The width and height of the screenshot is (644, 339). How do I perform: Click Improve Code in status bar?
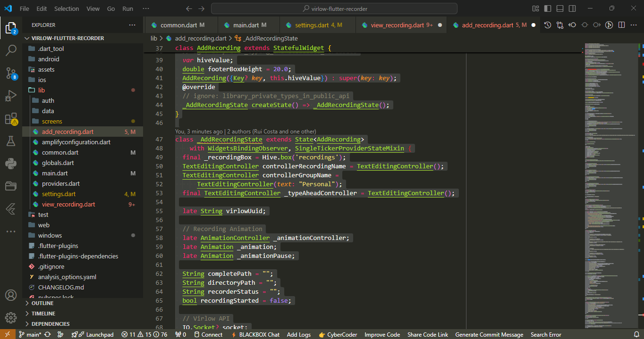(x=382, y=334)
